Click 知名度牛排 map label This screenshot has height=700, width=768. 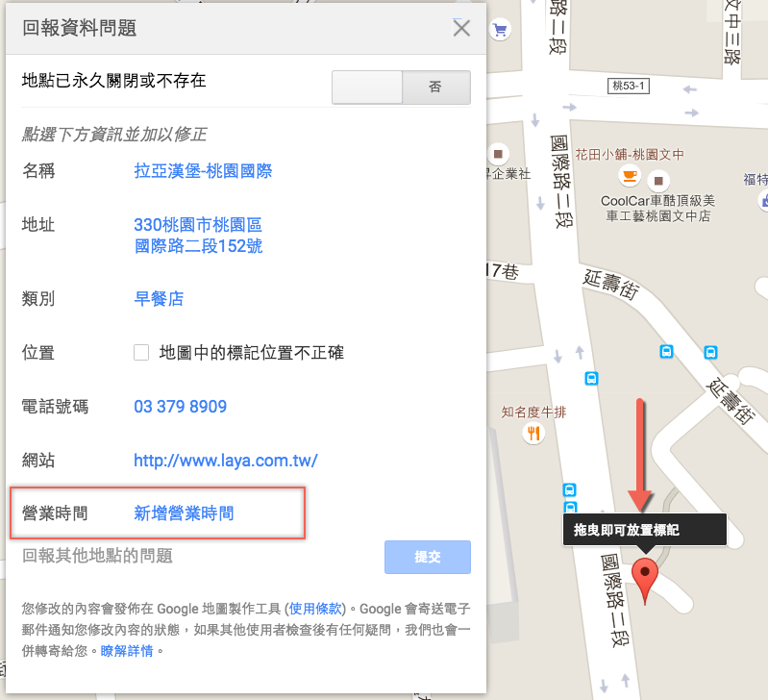[x=533, y=412]
